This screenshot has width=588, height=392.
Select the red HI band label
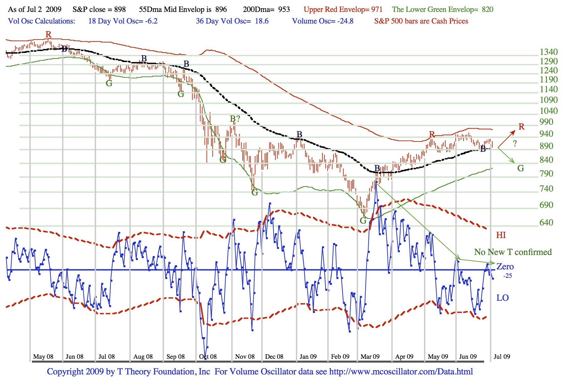[x=501, y=235]
